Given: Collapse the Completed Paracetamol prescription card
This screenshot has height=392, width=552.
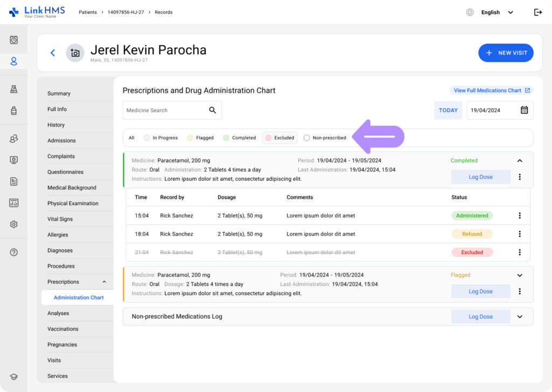Looking at the screenshot, I should (520, 160).
